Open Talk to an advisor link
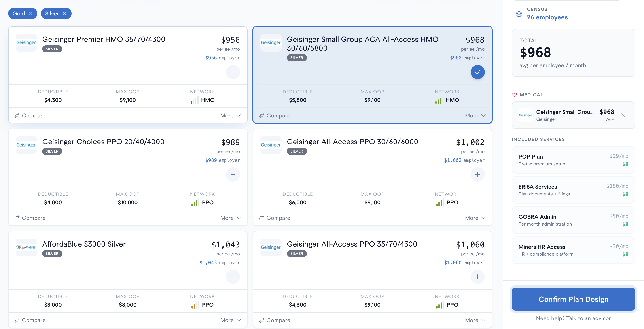The height and width of the screenshot is (329, 644). coord(588,318)
